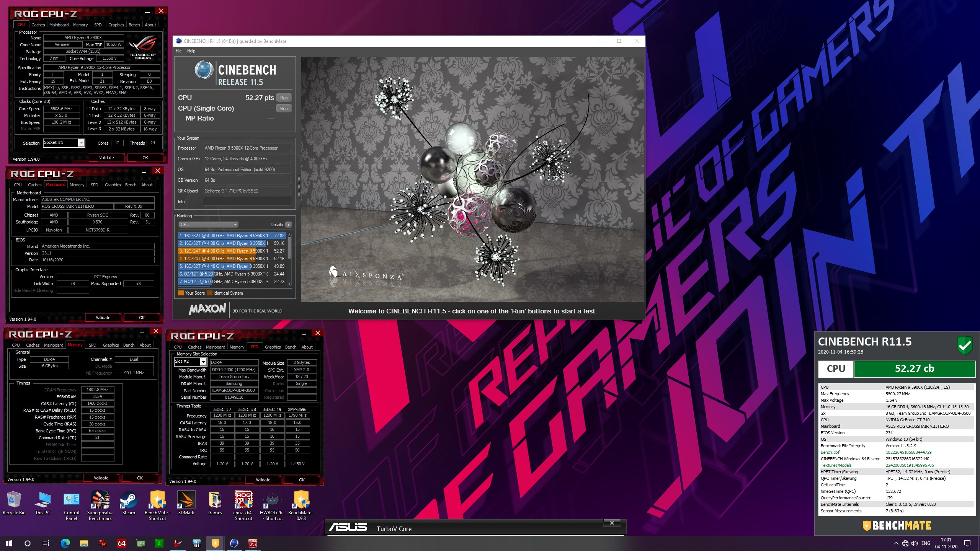Viewport: 980px width, 551px height.
Task: Open the Games folder on the desktop
Action: click(x=215, y=504)
